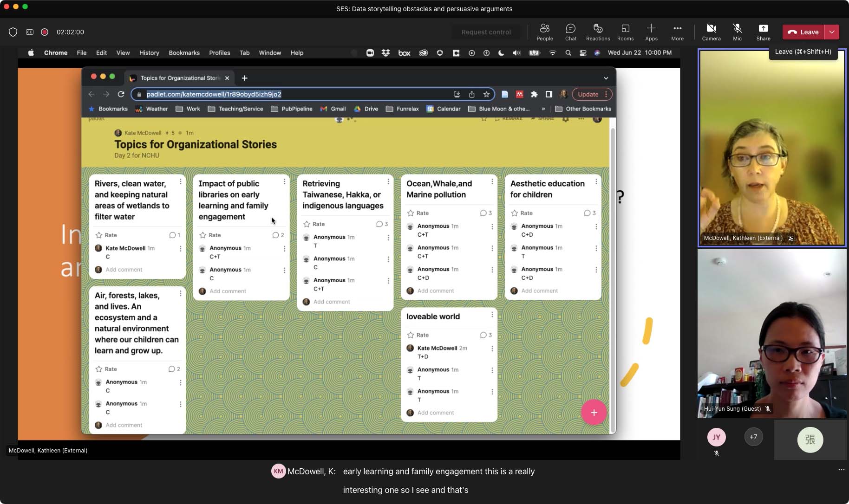
Task: Click the recording indicator icon
Action: click(45, 32)
